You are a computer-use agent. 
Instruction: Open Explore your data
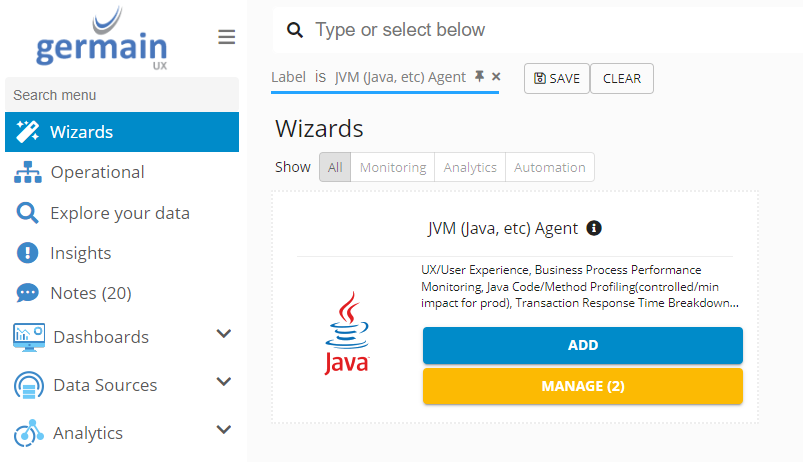click(x=119, y=213)
